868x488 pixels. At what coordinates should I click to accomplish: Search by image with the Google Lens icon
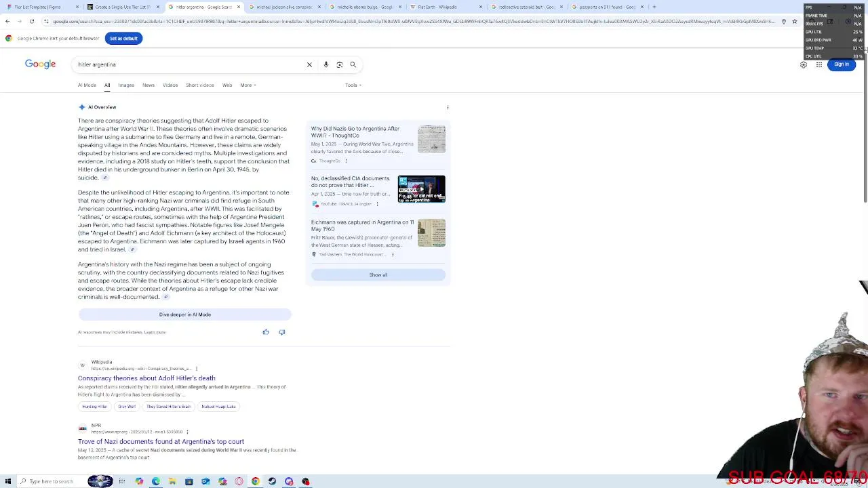339,64
